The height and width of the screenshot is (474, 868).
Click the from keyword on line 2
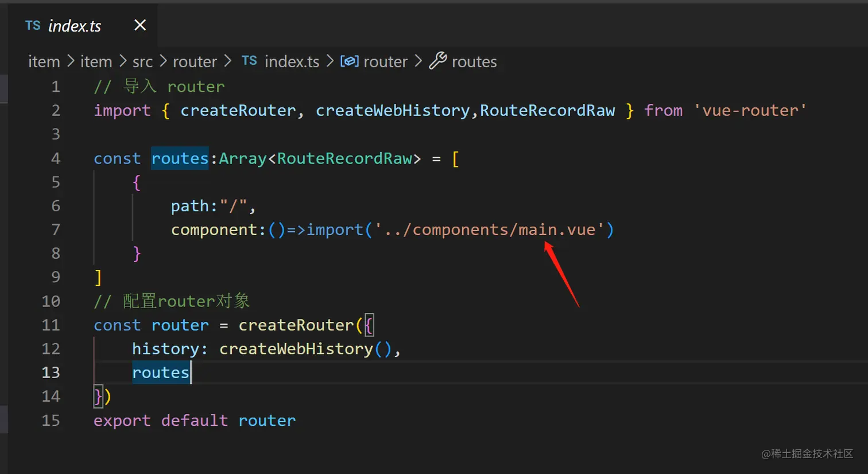663,110
